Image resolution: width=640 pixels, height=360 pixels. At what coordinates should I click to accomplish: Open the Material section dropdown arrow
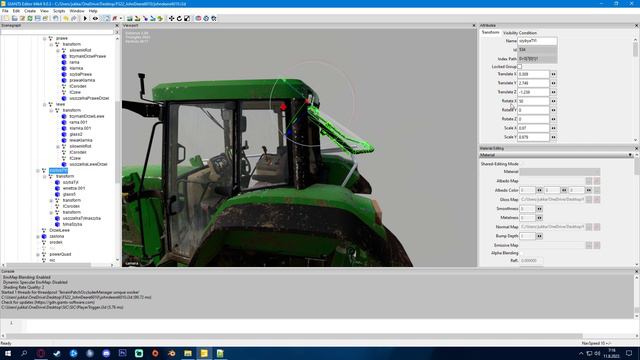click(x=630, y=155)
